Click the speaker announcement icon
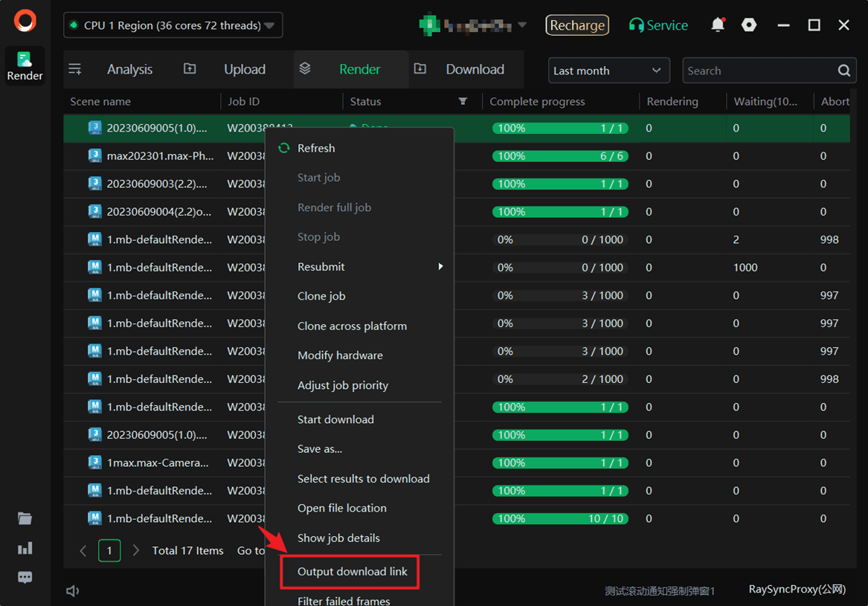 click(72, 590)
